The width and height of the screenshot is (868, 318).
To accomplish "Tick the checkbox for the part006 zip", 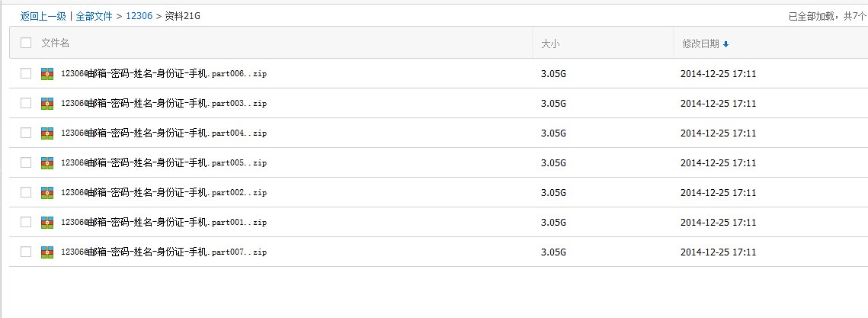I will (26, 73).
